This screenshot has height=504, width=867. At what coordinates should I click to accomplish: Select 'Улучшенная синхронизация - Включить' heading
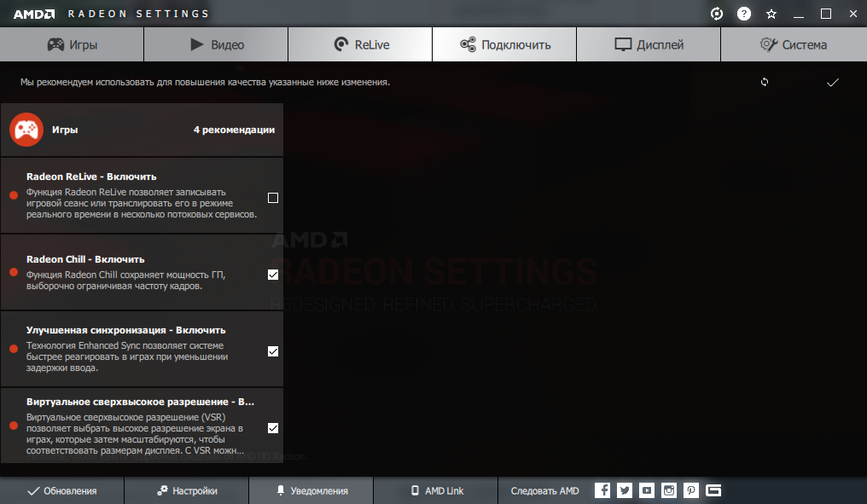(125, 330)
